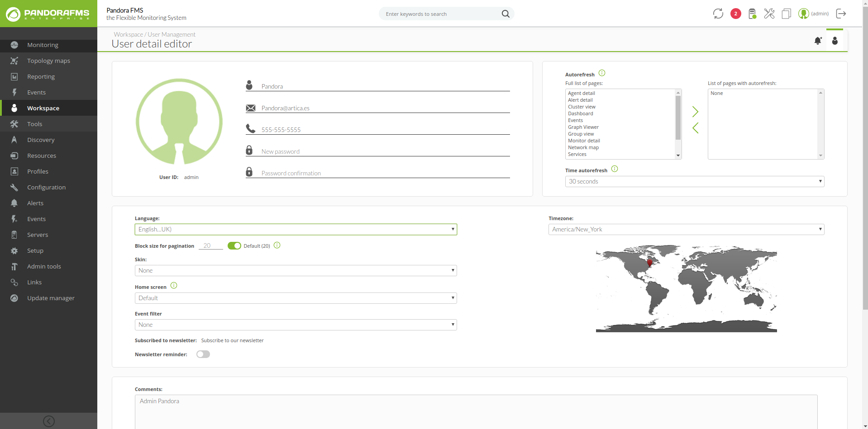
Task: Select Cluster view in the full pages list
Action: point(582,107)
